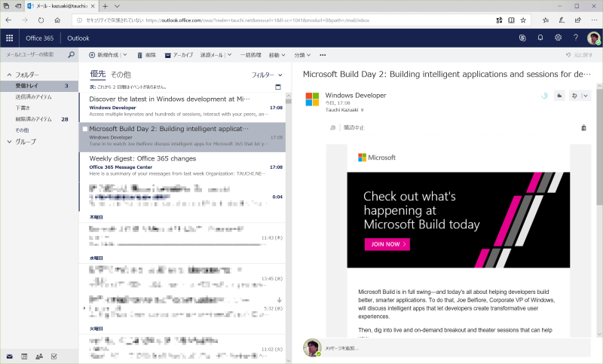Expand the conversation arrow beside the 5:32 email

(x=84, y=308)
